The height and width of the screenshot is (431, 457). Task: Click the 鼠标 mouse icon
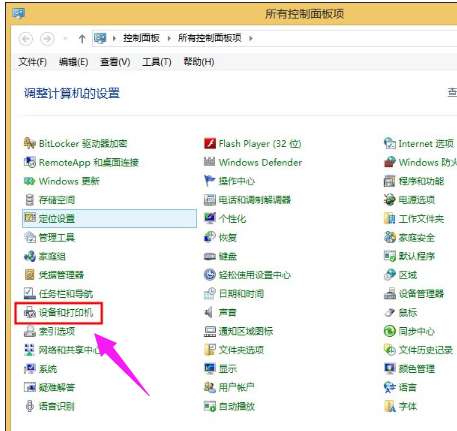(x=389, y=312)
